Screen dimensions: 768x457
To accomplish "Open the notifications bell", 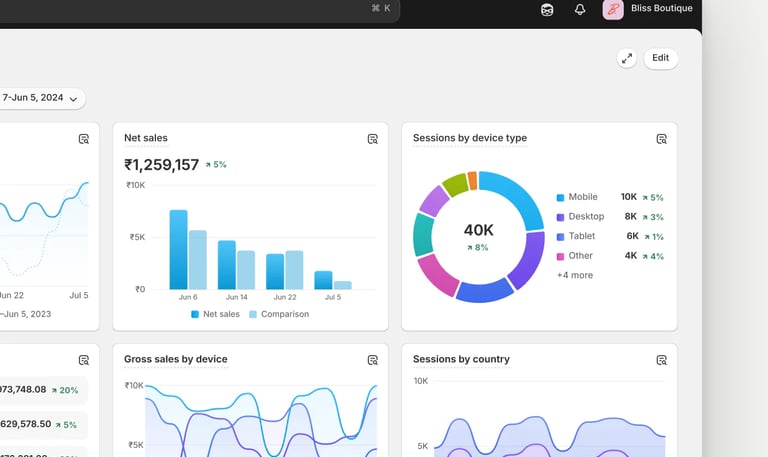I will pos(580,9).
